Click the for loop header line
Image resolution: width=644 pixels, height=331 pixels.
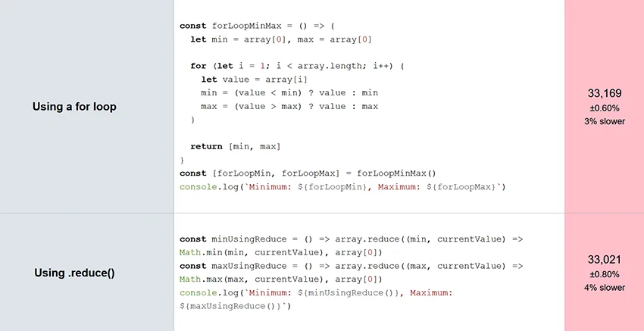click(x=297, y=66)
